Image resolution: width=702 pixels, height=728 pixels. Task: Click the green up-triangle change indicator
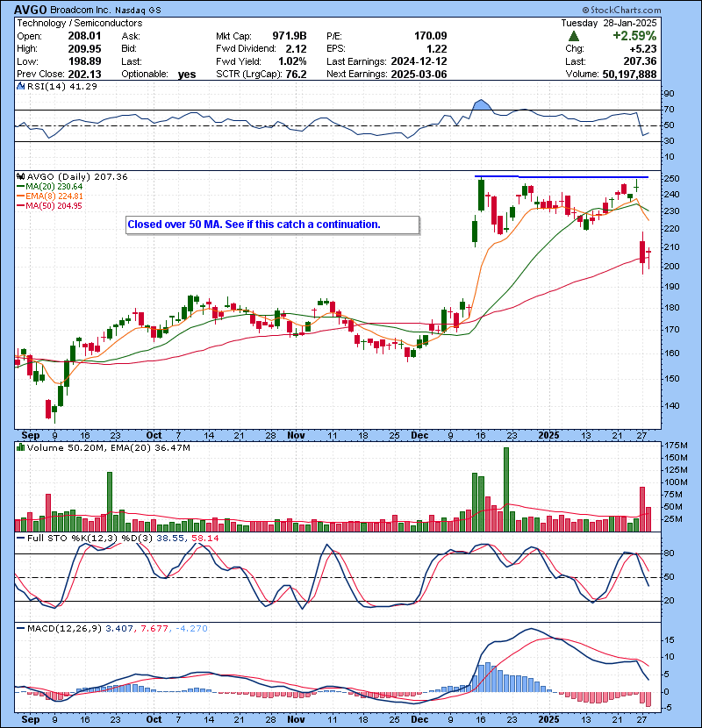tap(574, 36)
